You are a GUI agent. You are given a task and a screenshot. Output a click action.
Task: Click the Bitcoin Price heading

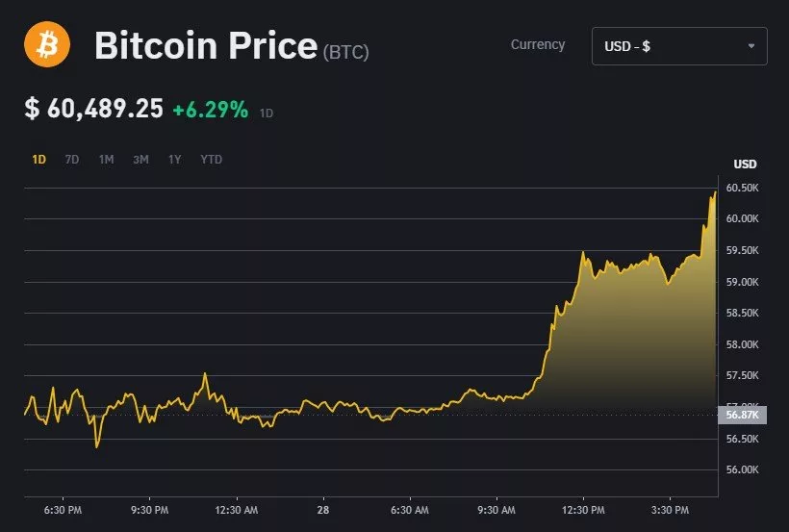(205, 46)
